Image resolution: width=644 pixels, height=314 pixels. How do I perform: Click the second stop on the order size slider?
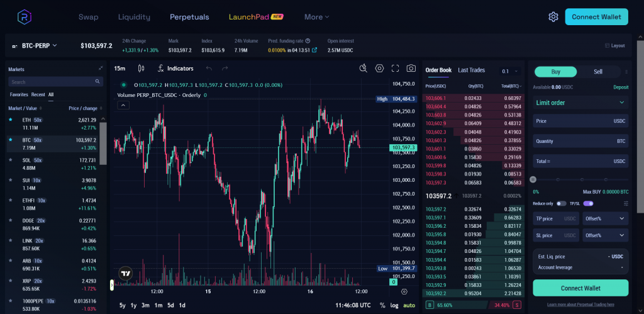click(x=582, y=179)
